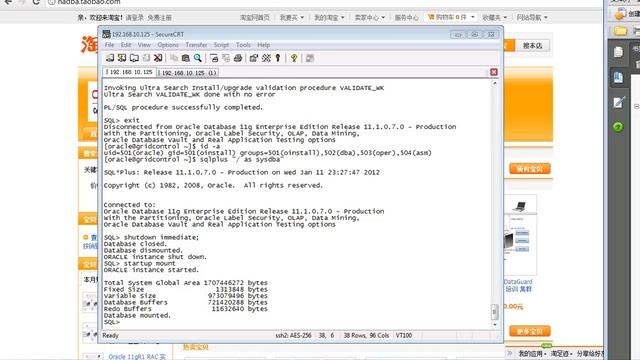Open the Script menu in SecureCRT
The width and height of the screenshot is (640, 360).
click(x=221, y=45)
